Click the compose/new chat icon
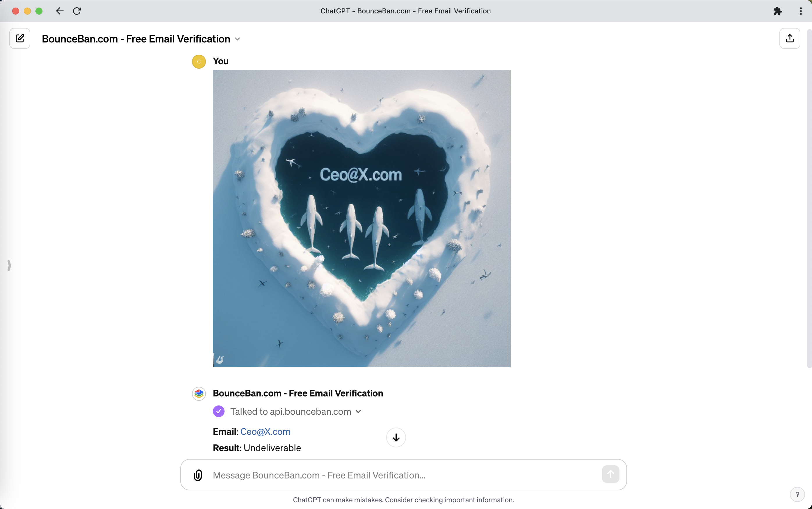Image resolution: width=812 pixels, height=509 pixels. point(20,38)
